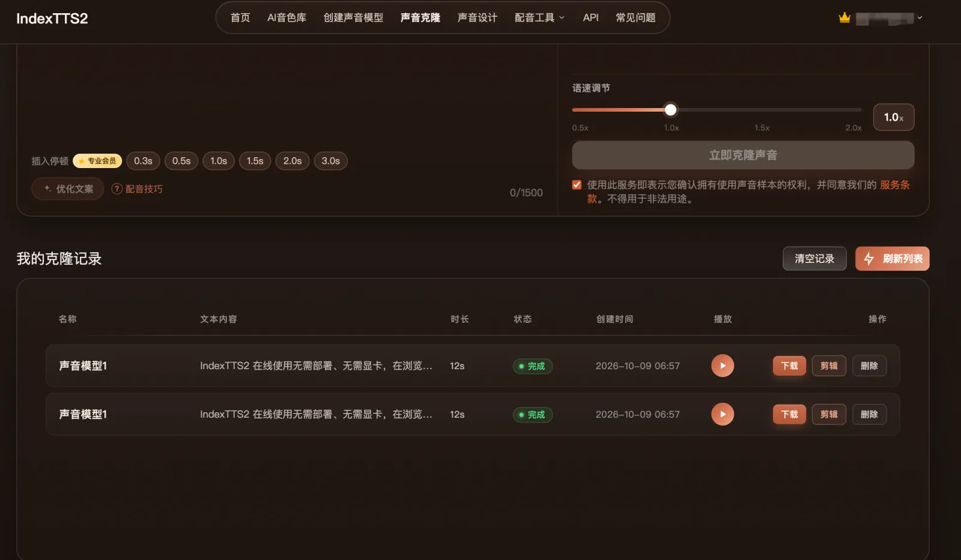This screenshot has width=961, height=560.
Task: Click the 清空记录 button
Action: pyautogui.click(x=814, y=259)
